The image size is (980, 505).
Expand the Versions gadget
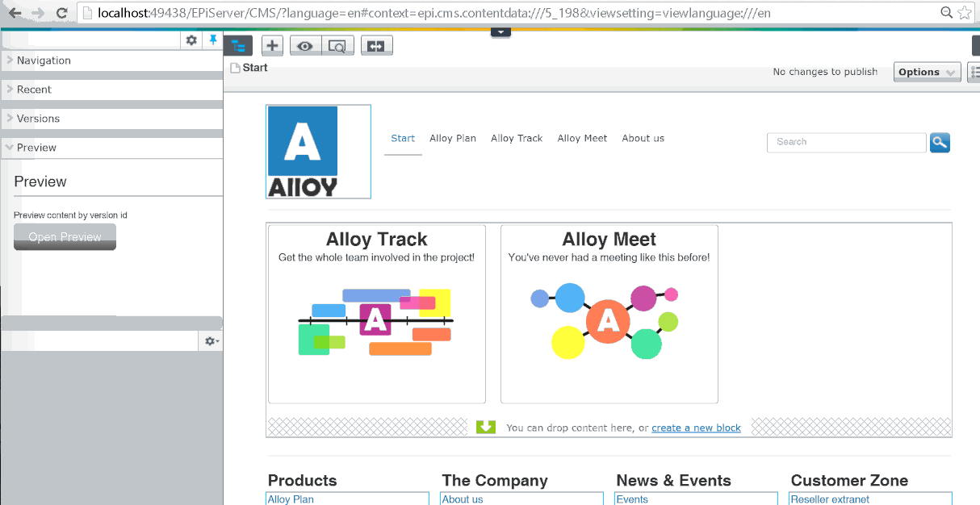click(x=38, y=119)
